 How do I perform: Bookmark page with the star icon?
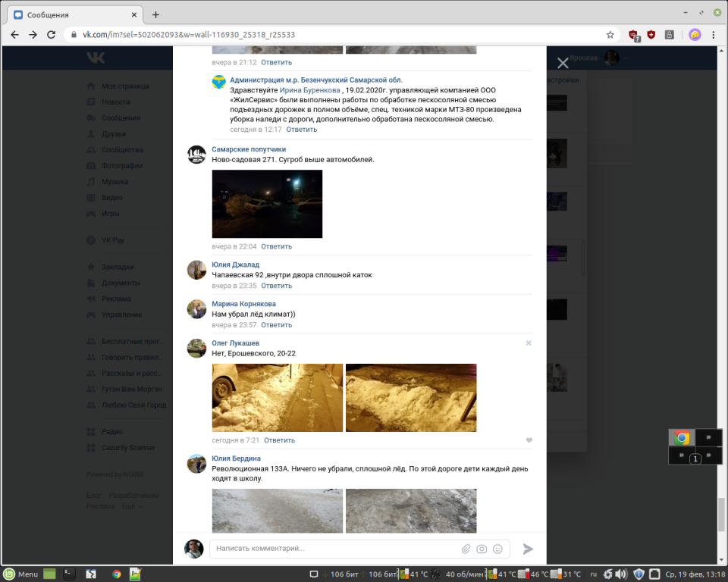610,35
